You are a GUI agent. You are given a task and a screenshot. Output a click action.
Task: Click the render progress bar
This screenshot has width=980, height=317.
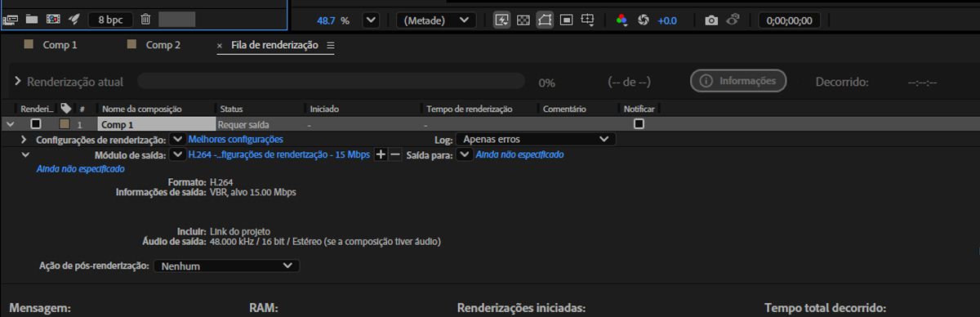331,81
